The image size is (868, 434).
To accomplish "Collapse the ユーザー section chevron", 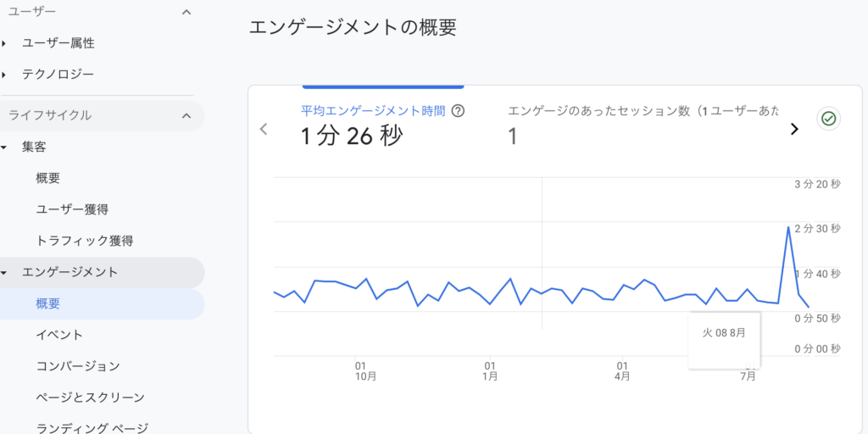I will coord(186,12).
